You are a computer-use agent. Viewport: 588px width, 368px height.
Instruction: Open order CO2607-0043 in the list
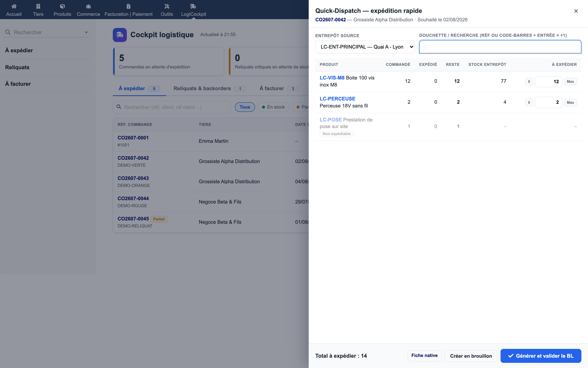pyautogui.click(x=133, y=178)
